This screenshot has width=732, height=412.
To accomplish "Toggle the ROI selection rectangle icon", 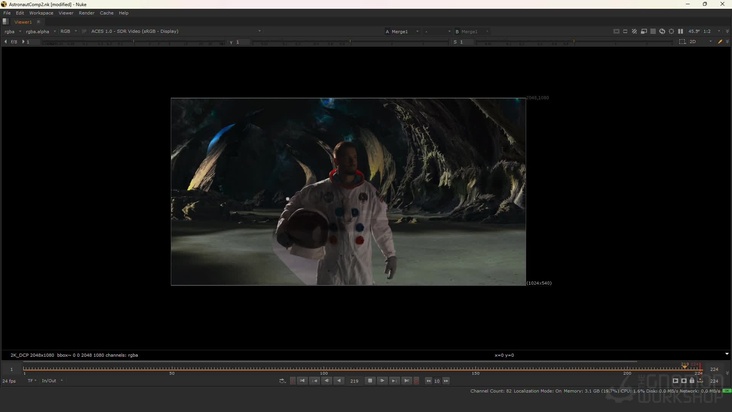I will pyautogui.click(x=682, y=42).
